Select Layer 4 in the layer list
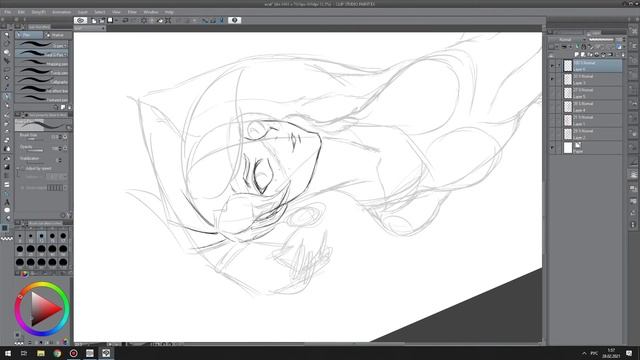 pyautogui.click(x=593, y=107)
